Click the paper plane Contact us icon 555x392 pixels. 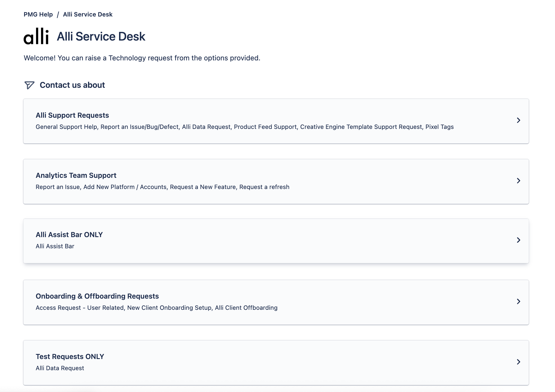point(29,85)
